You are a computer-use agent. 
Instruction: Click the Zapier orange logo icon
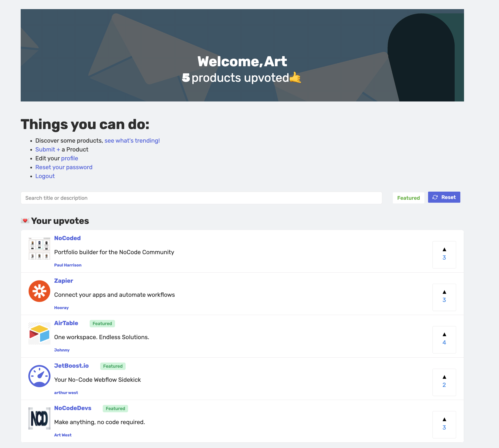pos(39,291)
